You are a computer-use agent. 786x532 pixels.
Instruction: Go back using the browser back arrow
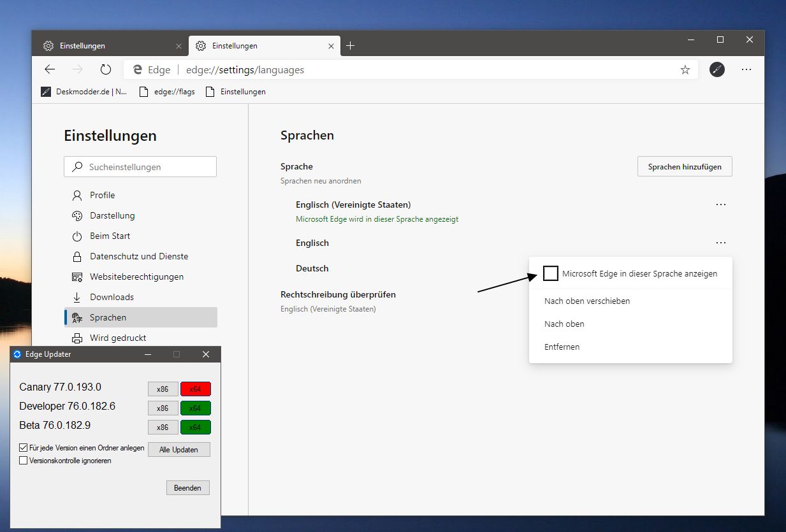click(50, 70)
